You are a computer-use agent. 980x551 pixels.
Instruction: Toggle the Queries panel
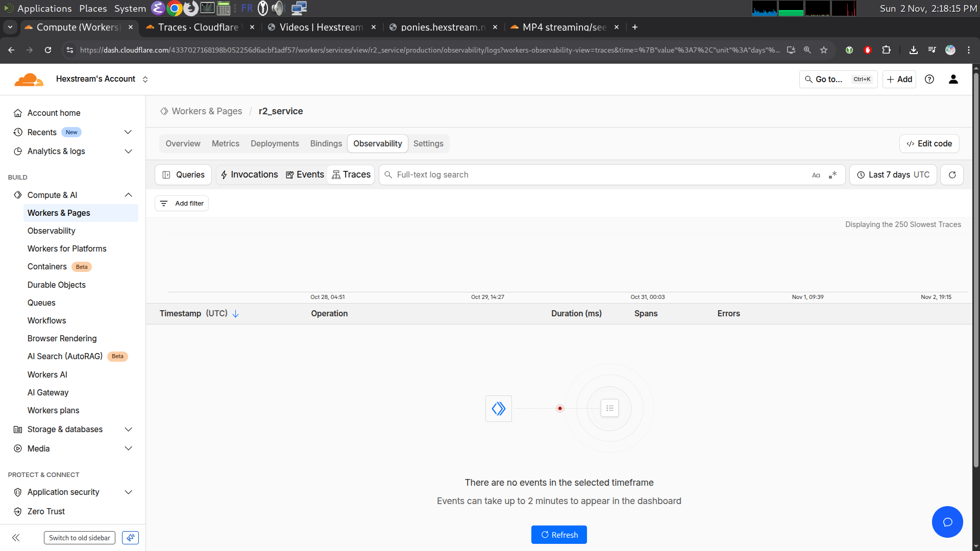coord(183,174)
